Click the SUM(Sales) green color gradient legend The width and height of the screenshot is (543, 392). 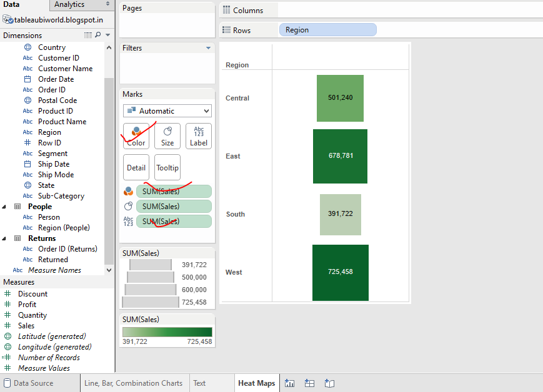point(167,330)
